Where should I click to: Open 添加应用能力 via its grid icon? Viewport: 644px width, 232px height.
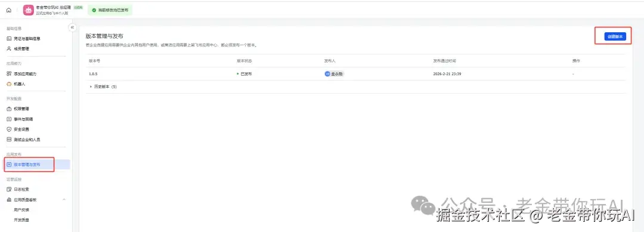[x=9, y=74]
